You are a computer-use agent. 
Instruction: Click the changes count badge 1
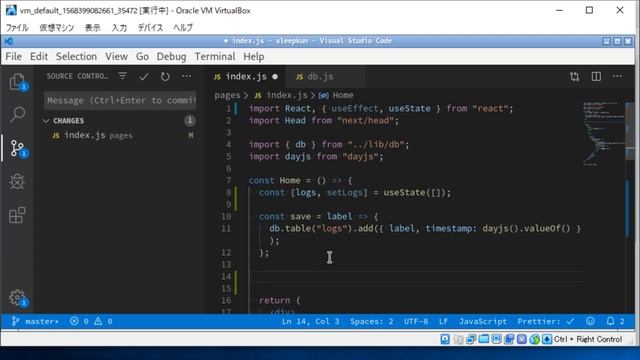pos(190,120)
